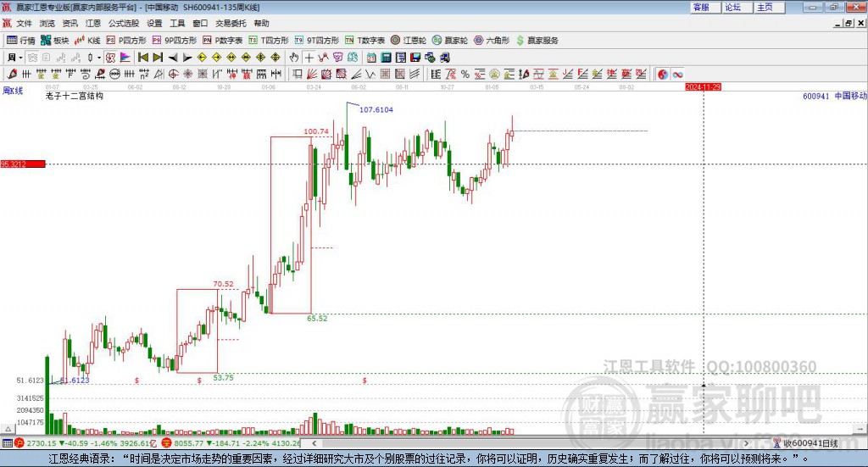This screenshot has width=868, height=467.
Task: Open the 江恩轮 Gann wheel
Action: tap(409, 41)
